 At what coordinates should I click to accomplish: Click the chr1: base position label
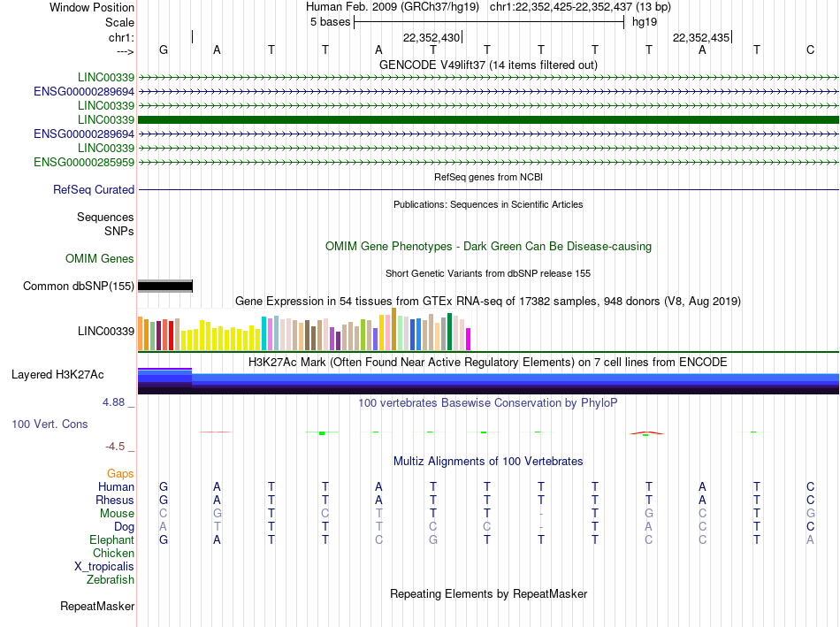click(x=121, y=37)
